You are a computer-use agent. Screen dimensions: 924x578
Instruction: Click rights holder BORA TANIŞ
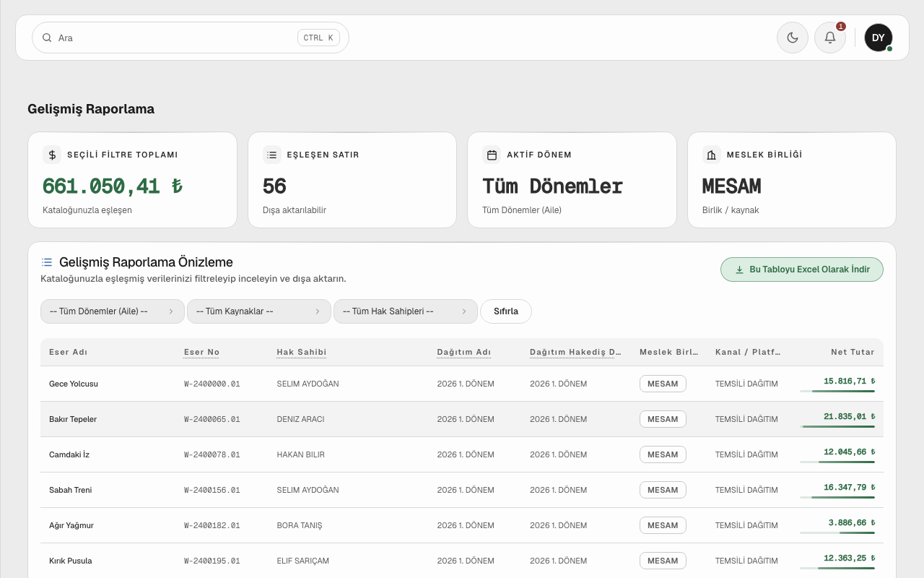click(300, 525)
